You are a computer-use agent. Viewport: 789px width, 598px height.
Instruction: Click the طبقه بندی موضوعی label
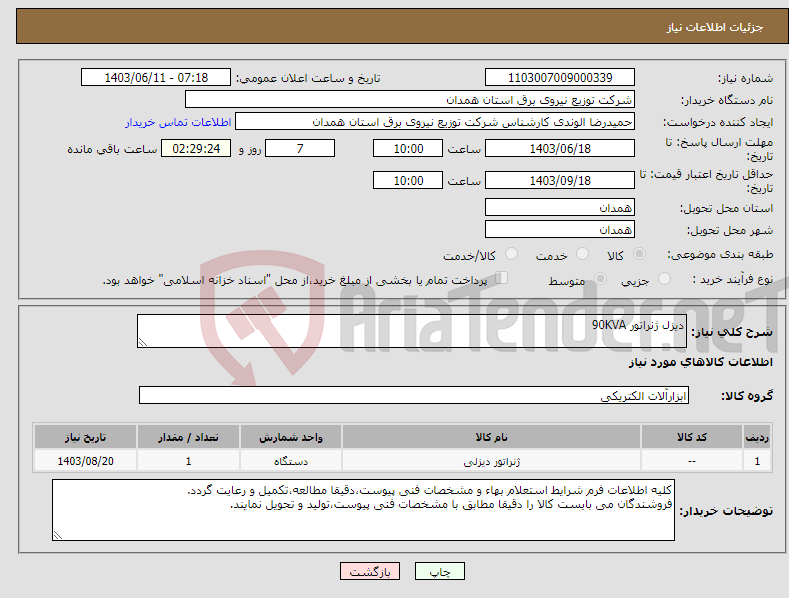click(x=720, y=254)
